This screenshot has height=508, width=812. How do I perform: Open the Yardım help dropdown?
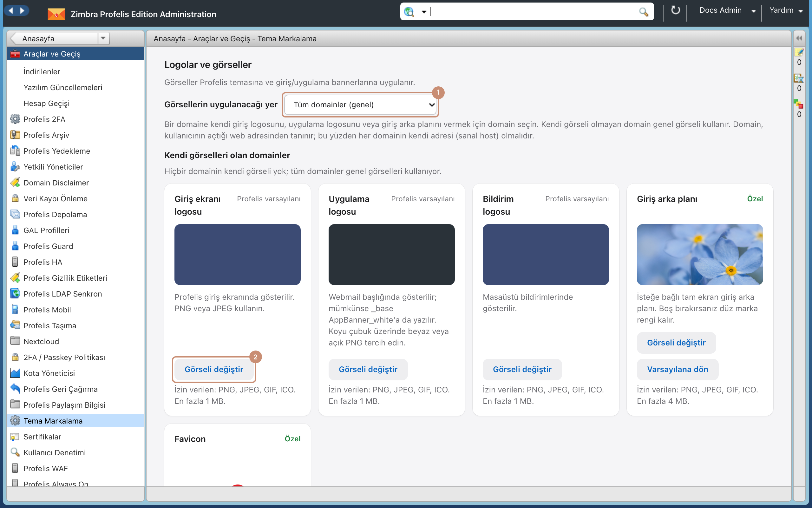click(786, 10)
